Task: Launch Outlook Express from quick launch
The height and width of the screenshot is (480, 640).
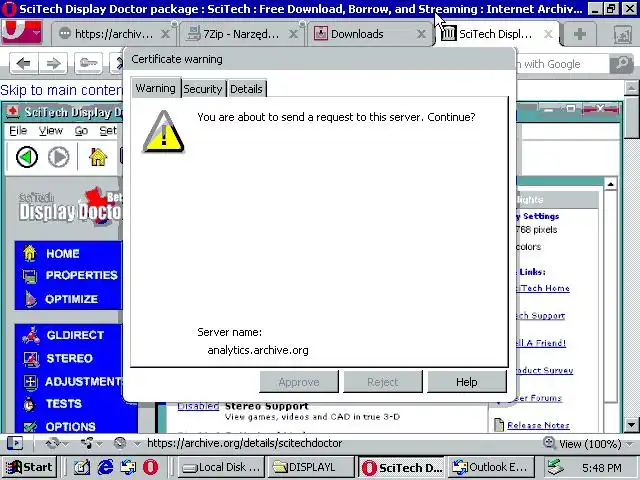Action: (128, 467)
